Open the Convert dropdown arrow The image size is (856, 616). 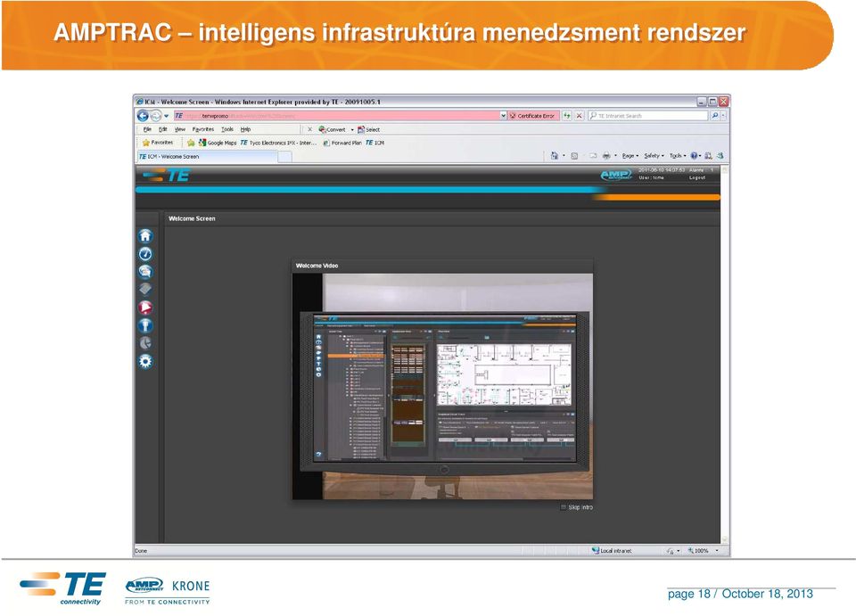tap(352, 130)
